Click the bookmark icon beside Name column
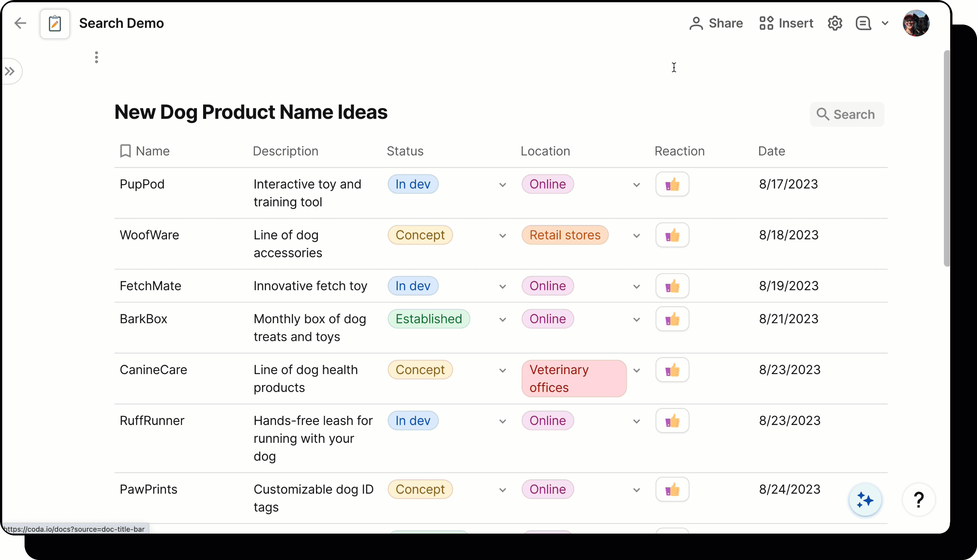The width and height of the screenshot is (977, 560). pyautogui.click(x=125, y=151)
